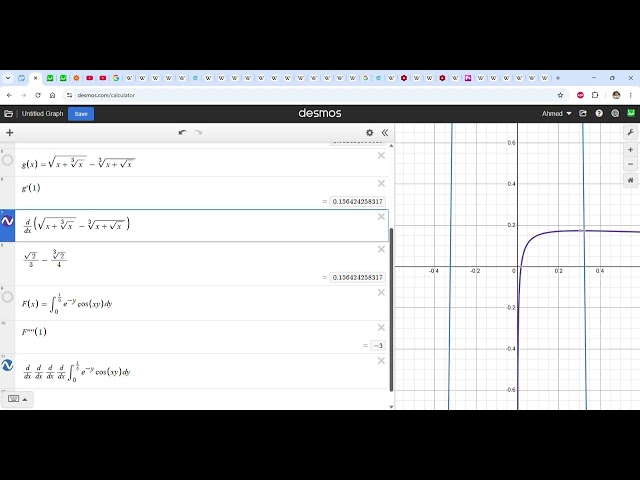Click the scroll-down arrow of expression list

(391, 407)
